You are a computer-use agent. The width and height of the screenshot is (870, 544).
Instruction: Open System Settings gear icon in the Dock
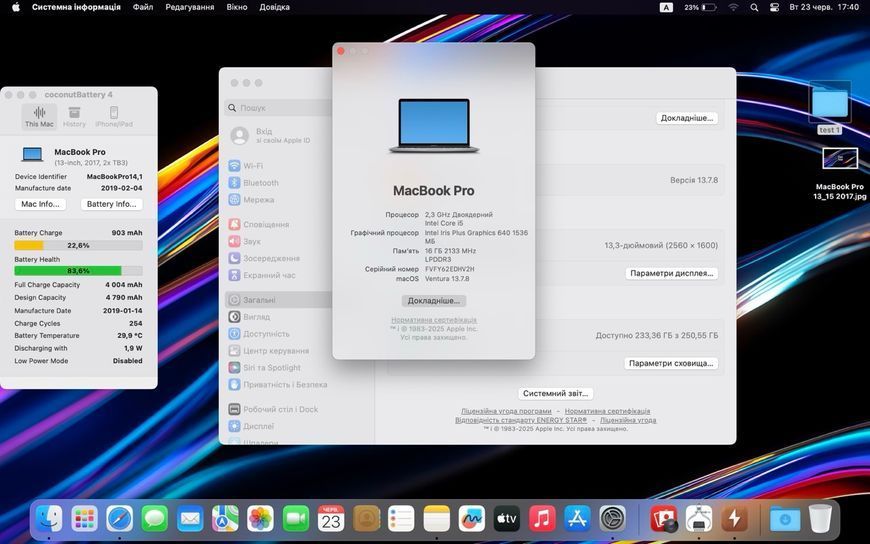tap(613, 519)
